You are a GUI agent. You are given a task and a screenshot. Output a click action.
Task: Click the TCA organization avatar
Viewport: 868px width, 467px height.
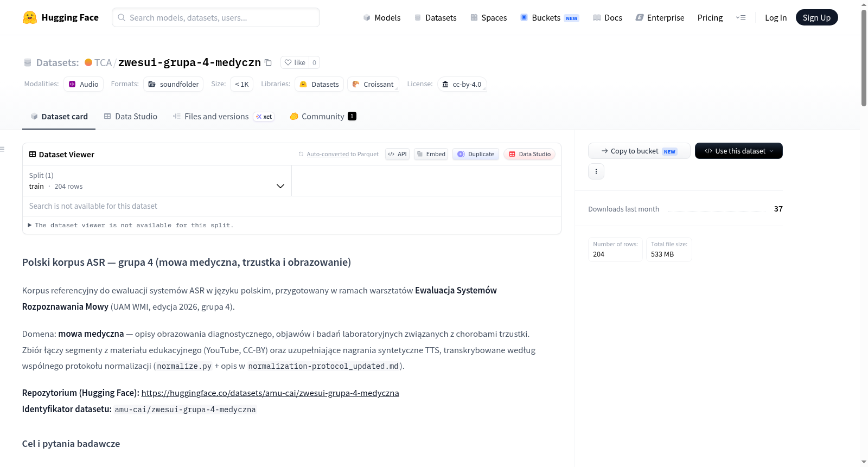(x=88, y=62)
